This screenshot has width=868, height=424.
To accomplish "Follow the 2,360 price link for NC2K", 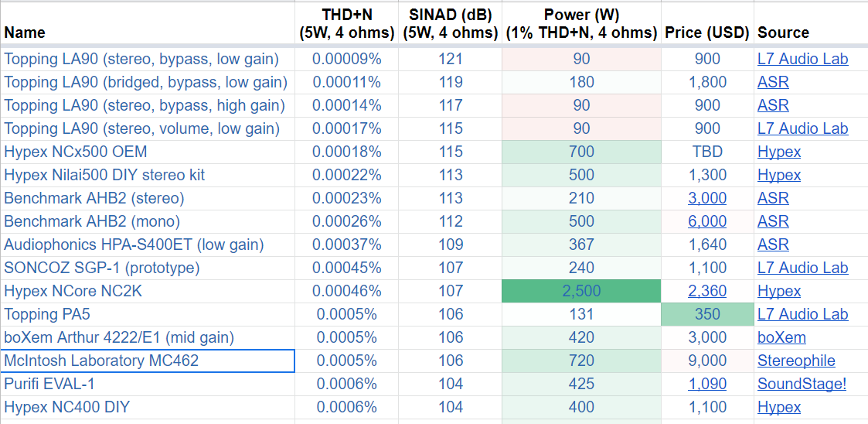I will point(707,291).
